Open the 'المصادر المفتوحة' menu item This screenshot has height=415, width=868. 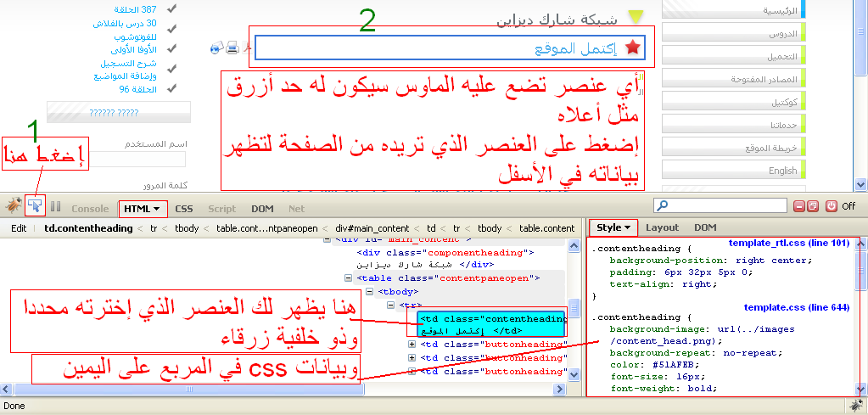click(x=733, y=79)
